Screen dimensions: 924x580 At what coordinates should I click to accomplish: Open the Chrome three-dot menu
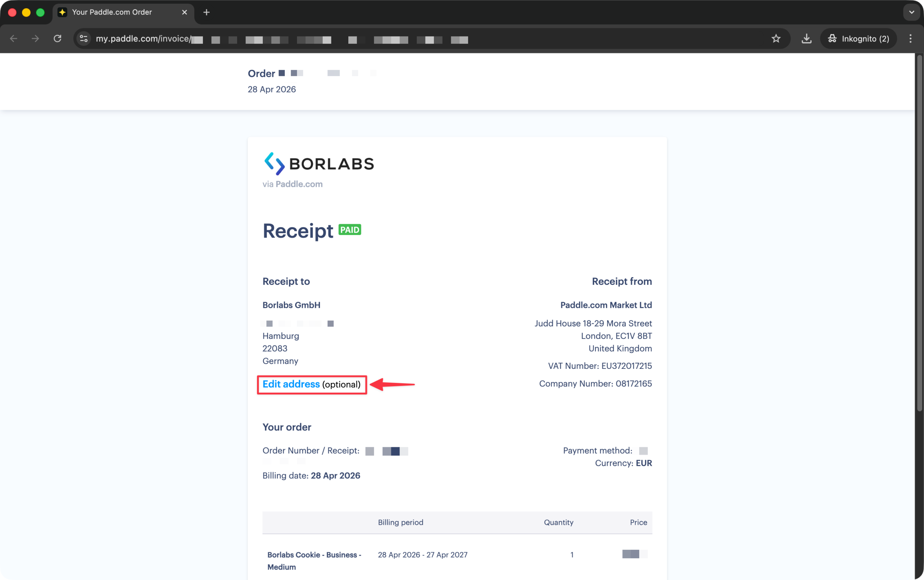pyautogui.click(x=911, y=39)
